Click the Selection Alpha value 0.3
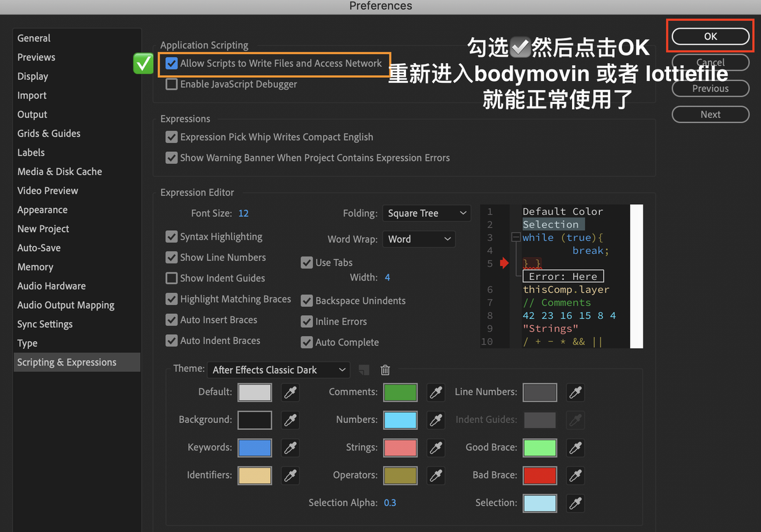Image resolution: width=761 pixels, height=532 pixels. pos(390,503)
